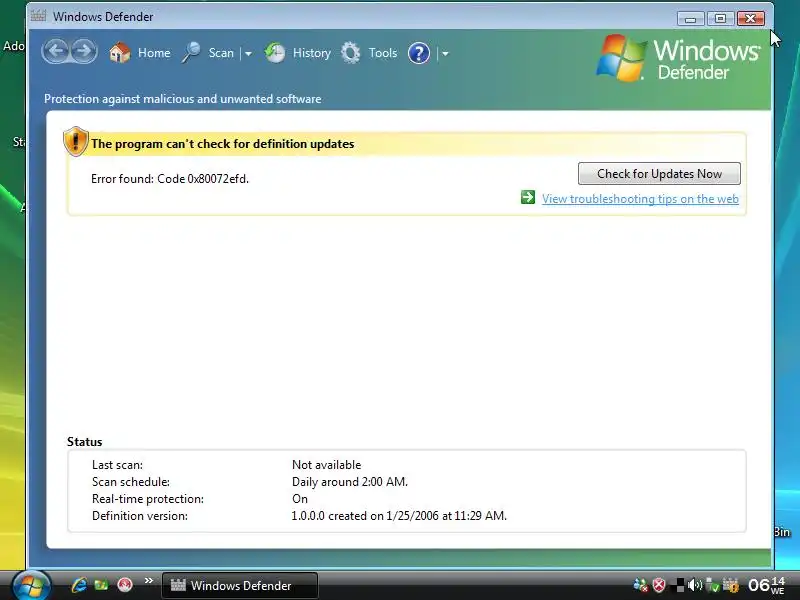
Task: Start a scan via Scan label
Action: [x=221, y=53]
